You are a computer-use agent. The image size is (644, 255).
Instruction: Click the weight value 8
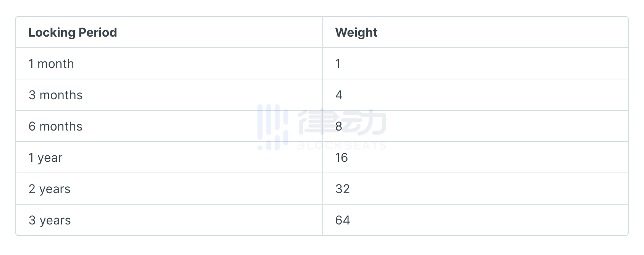[x=339, y=126]
